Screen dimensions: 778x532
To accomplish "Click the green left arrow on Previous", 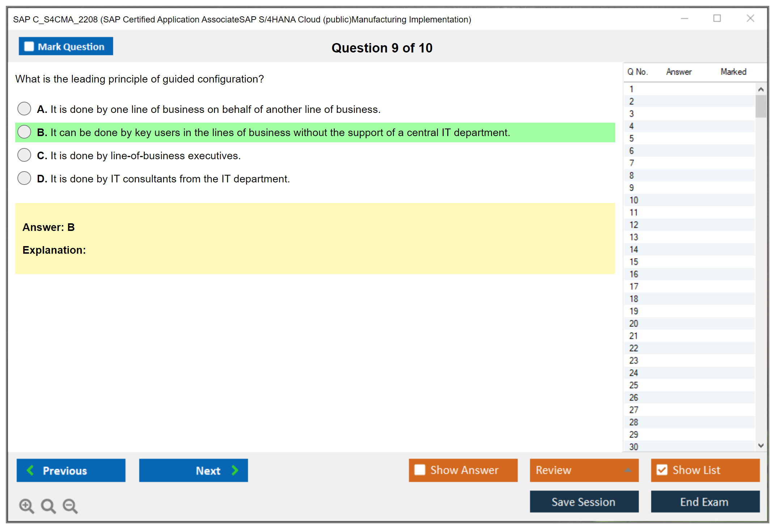I will click(x=30, y=470).
